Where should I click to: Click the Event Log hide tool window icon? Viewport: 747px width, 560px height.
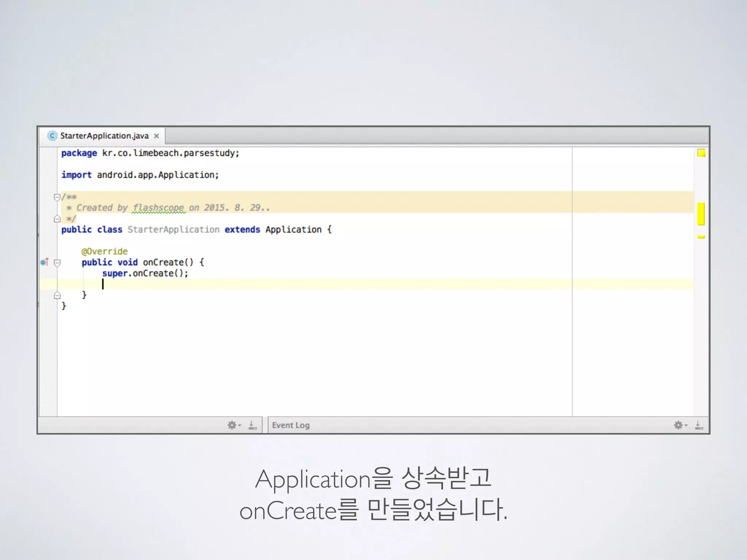[x=699, y=425]
